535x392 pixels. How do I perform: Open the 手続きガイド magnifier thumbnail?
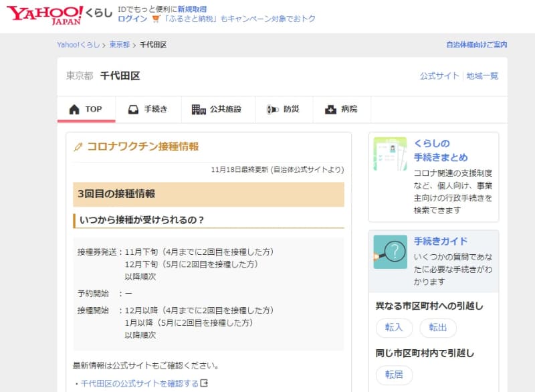point(390,252)
